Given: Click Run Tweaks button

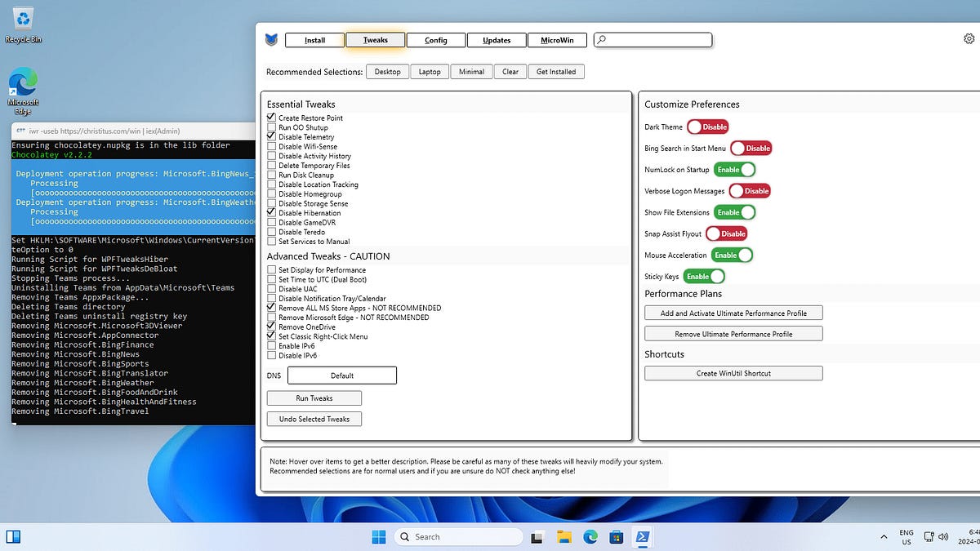Looking at the screenshot, I should coord(314,398).
